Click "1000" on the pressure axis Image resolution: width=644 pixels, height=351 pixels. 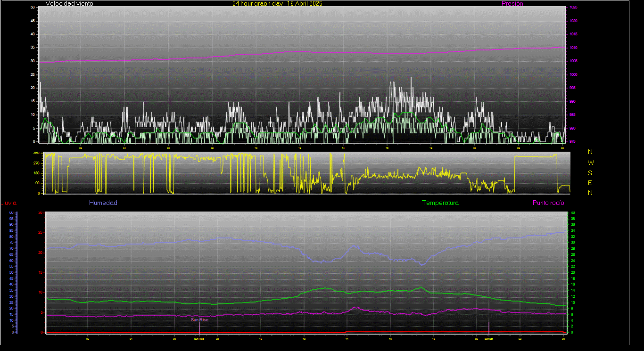pyautogui.click(x=573, y=75)
